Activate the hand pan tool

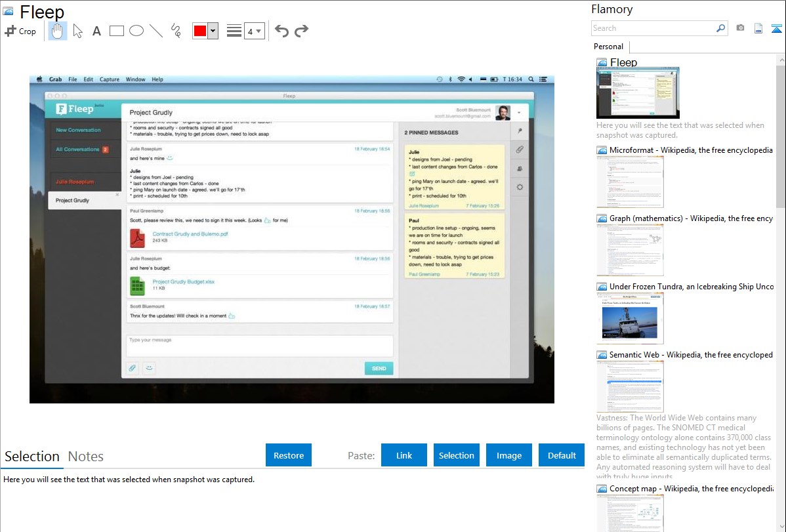pyautogui.click(x=57, y=31)
